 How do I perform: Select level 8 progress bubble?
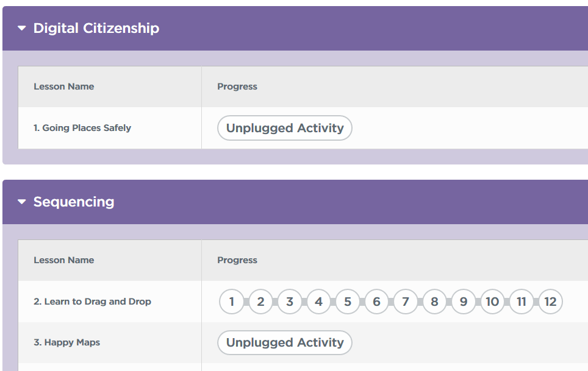(x=435, y=302)
